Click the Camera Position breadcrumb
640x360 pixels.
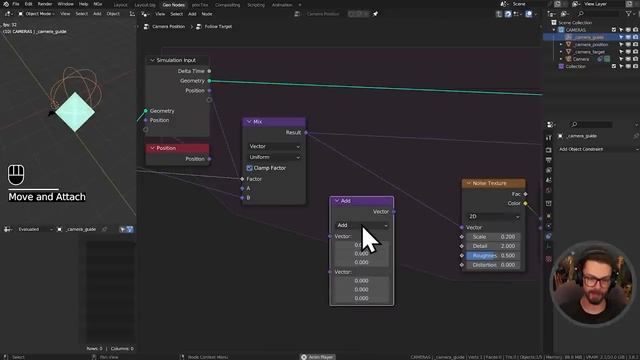pos(168,27)
